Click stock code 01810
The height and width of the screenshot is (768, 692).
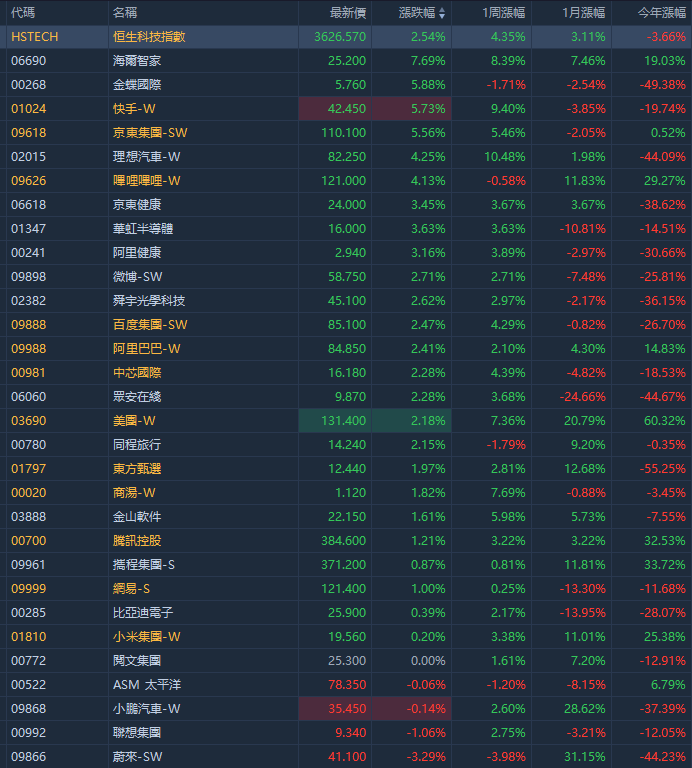click(x=29, y=637)
